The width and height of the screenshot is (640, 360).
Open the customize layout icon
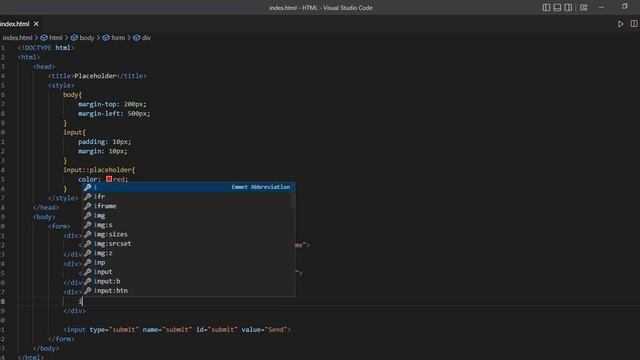point(584,7)
